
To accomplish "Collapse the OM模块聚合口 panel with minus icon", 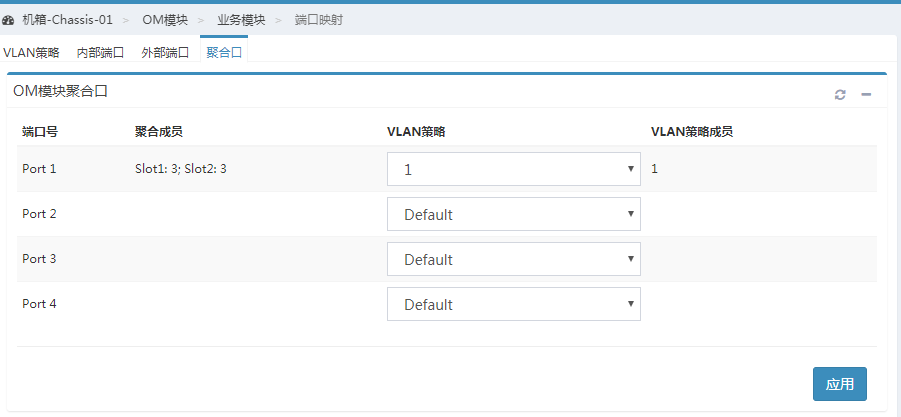I will [x=866, y=95].
